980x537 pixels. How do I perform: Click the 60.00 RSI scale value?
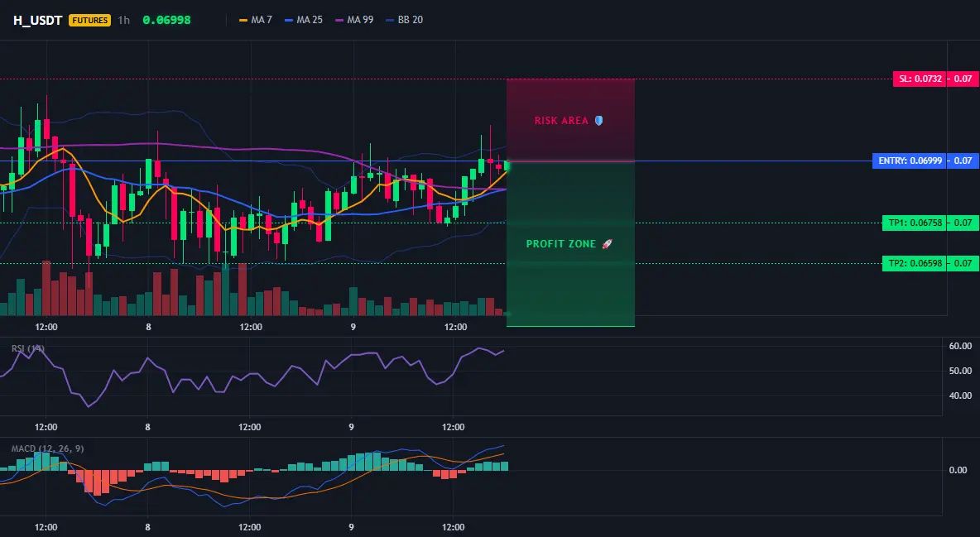click(x=960, y=346)
